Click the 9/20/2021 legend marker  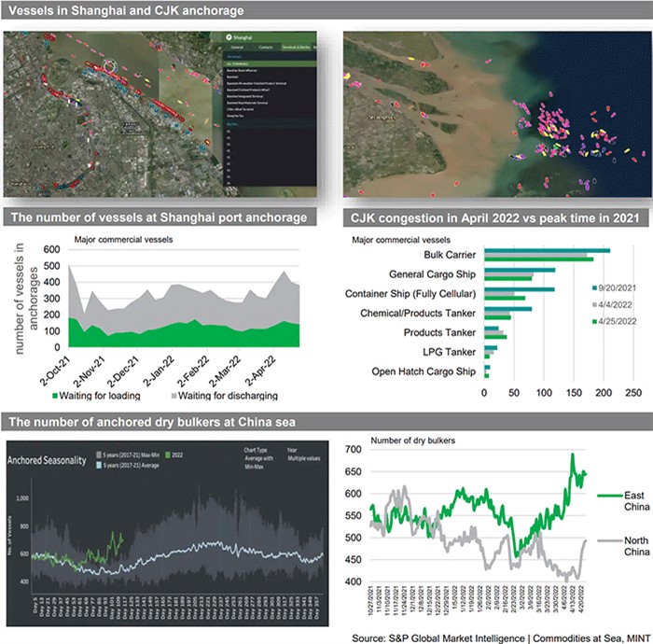click(593, 287)
